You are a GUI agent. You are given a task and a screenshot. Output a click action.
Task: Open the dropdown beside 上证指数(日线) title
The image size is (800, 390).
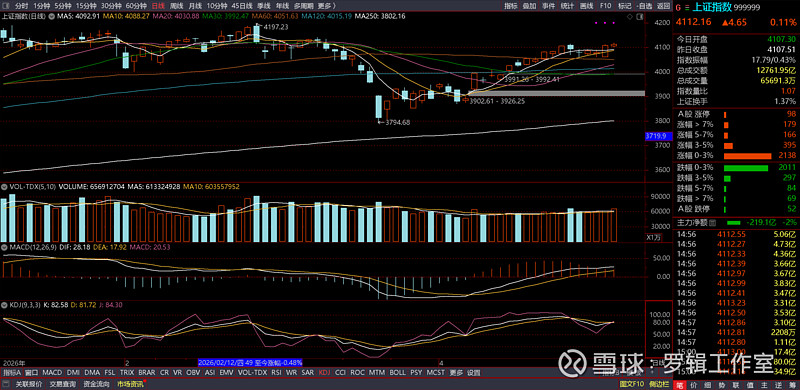(52, 16)
